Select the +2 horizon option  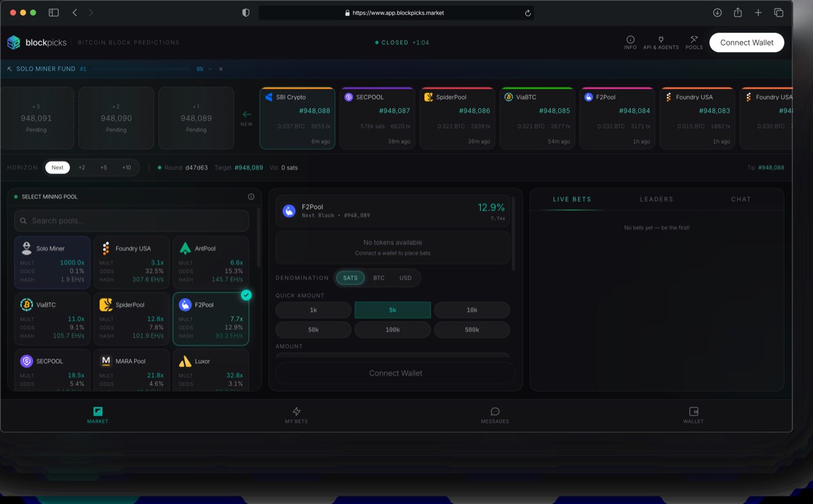click(x=82, y=168)
